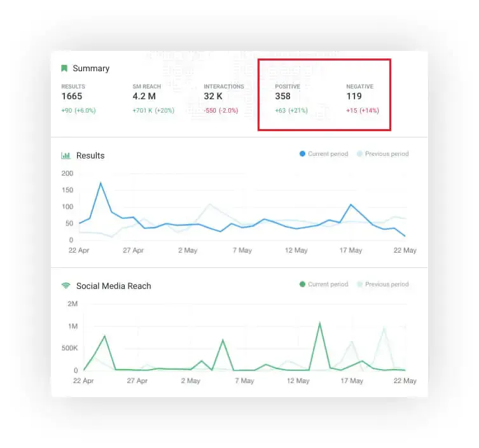The width and height of the screenshot is (479, 448).
Task: Click the Social Media Reach chart title
Action: coord(114,286)
